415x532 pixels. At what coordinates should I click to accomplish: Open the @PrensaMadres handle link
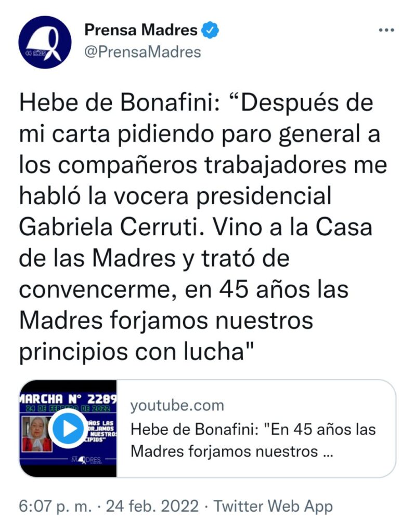click(x=142, y=52)
